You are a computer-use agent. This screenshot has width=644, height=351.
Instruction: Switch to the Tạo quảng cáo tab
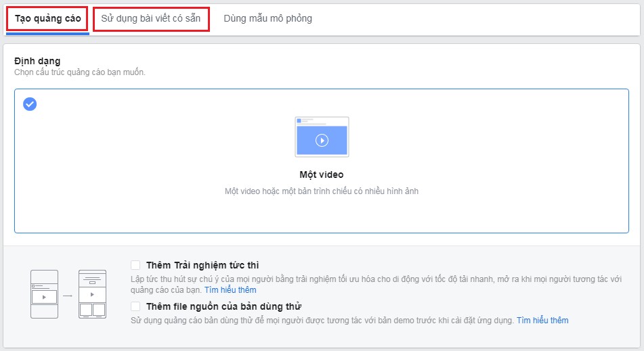pyautogui.click(x=47, y=18)
